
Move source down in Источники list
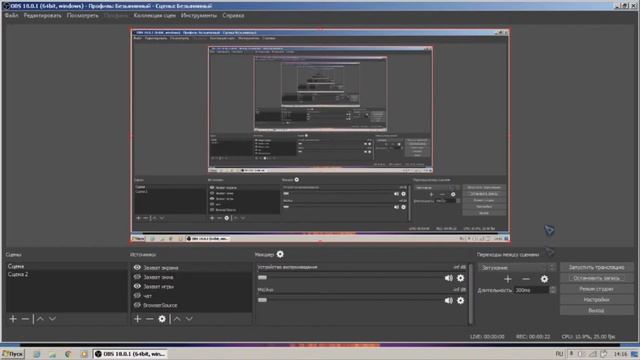coord(189,319)
